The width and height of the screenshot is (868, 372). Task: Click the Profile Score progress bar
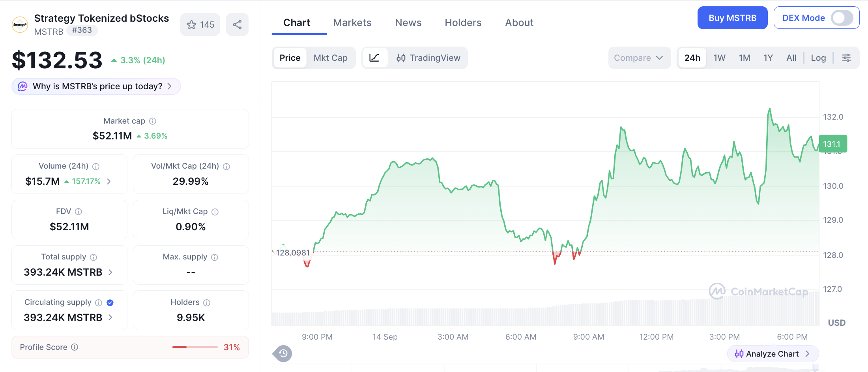pyautogui.click(x=195, y=347)
